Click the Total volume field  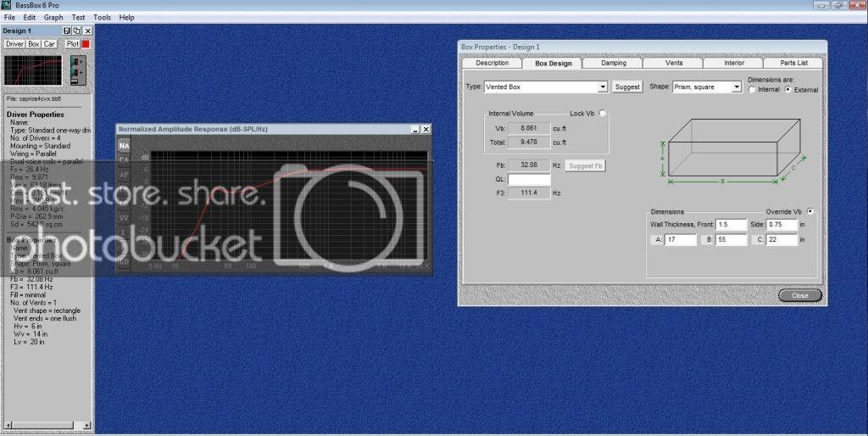pos(529,143)
